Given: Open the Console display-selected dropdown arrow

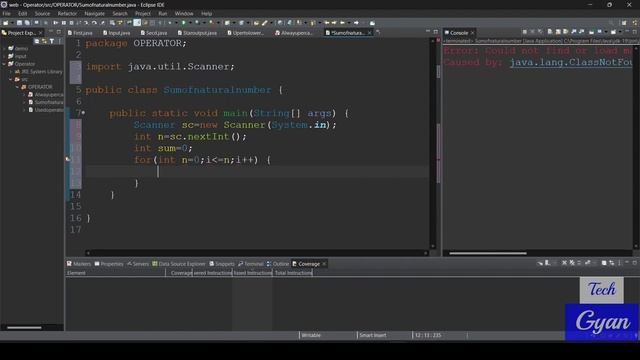Looking at the screenshot, I should pos(606,32).
